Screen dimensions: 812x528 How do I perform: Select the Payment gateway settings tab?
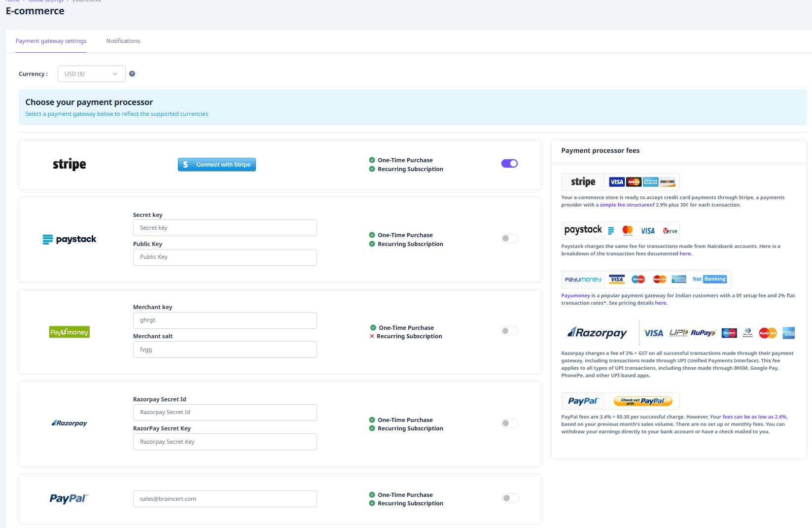click(50, 41)
